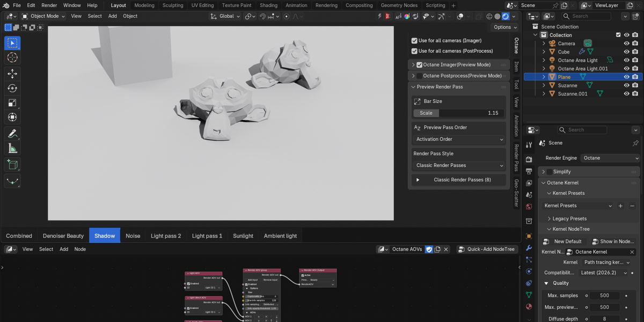Choose the Add Cube tool
644x322 pixels.
click(x=12, y=165)
